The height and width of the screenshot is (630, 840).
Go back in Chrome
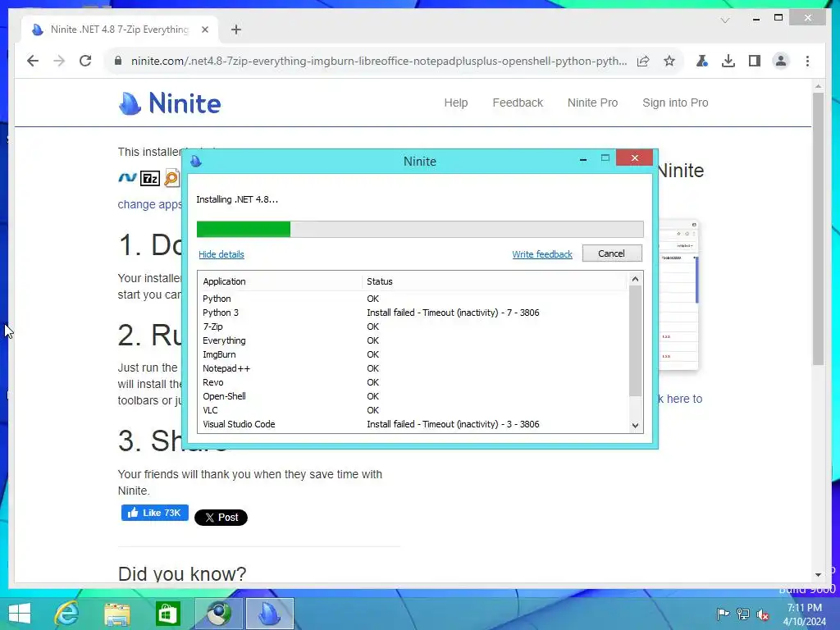pos(33,61)
